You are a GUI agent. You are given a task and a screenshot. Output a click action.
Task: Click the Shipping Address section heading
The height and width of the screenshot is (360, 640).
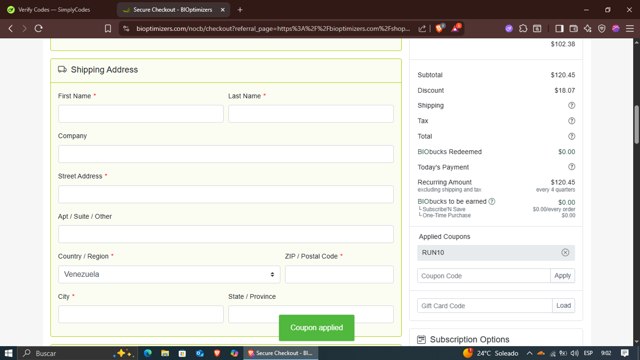(104, 70)
